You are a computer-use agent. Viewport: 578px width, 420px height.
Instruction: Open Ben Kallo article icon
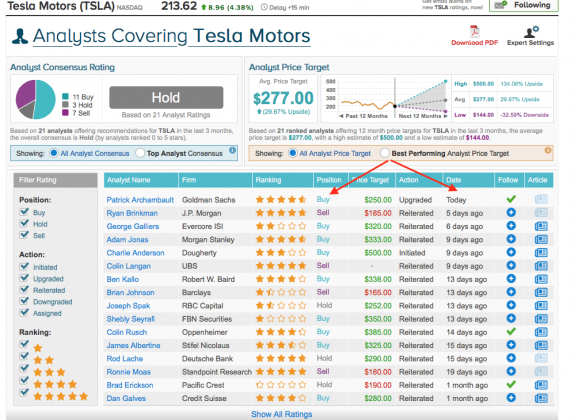tap(541, 279)
